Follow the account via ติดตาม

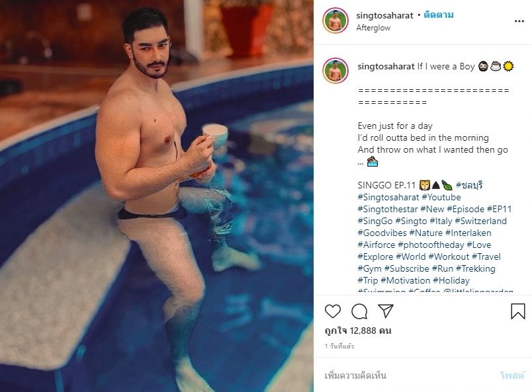tap(438, 15)
